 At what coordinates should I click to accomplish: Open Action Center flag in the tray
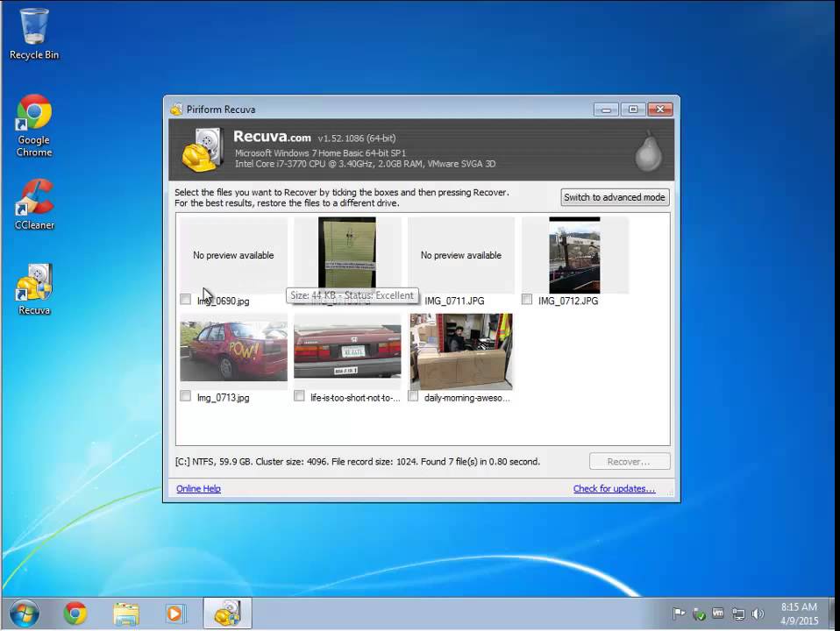pos(679,613)
